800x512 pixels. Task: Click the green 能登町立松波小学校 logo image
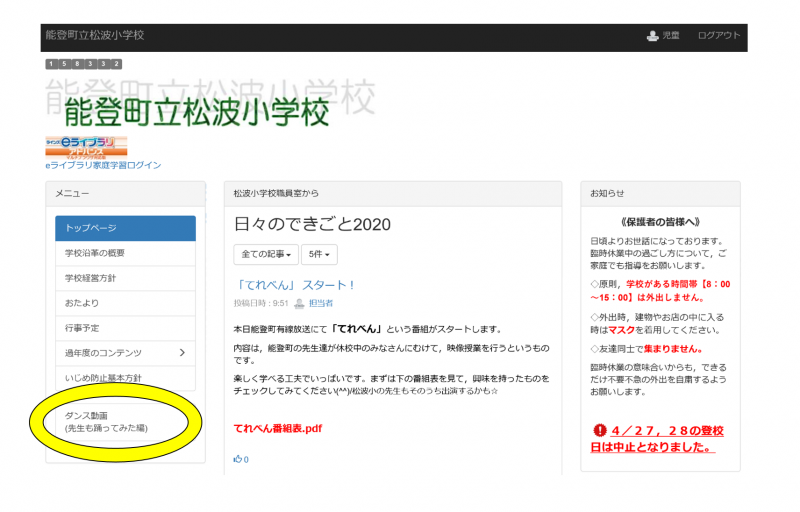coord(196,112)
